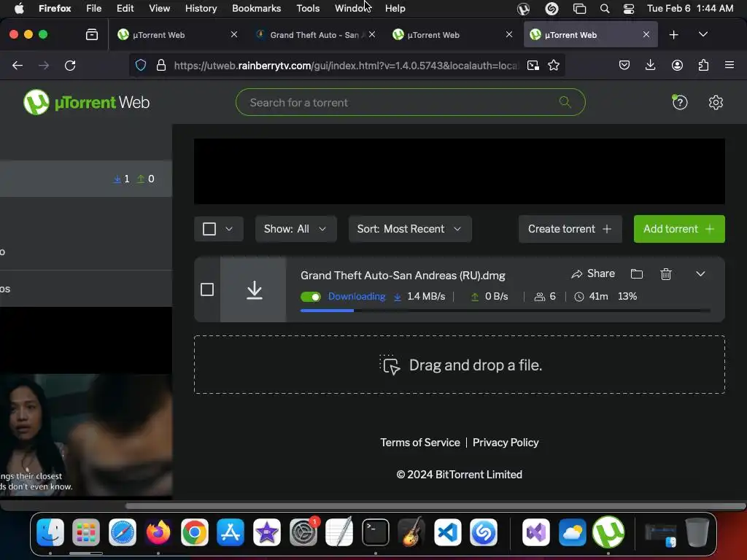
Task: Click the site padlock icon
Action: point(161,65)
